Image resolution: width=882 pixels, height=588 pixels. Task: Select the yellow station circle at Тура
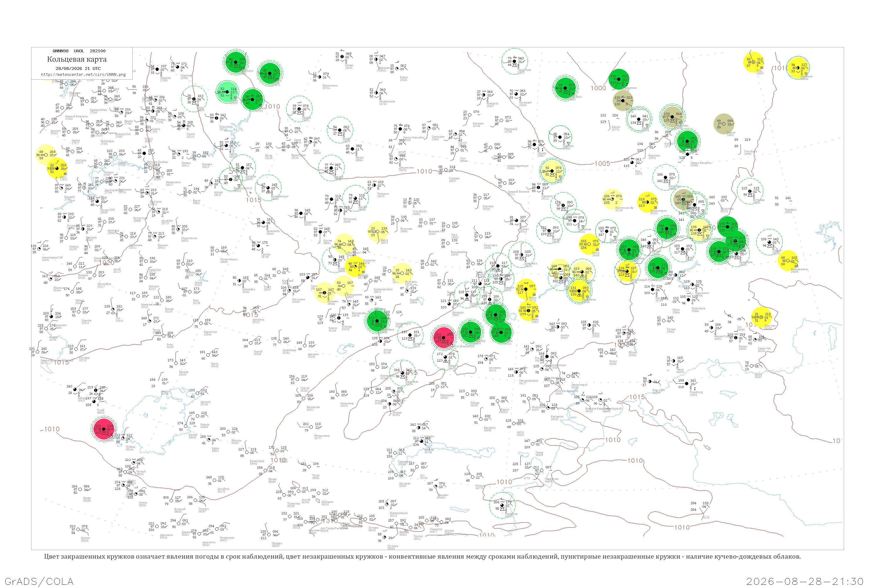click(x=753, y=62)
